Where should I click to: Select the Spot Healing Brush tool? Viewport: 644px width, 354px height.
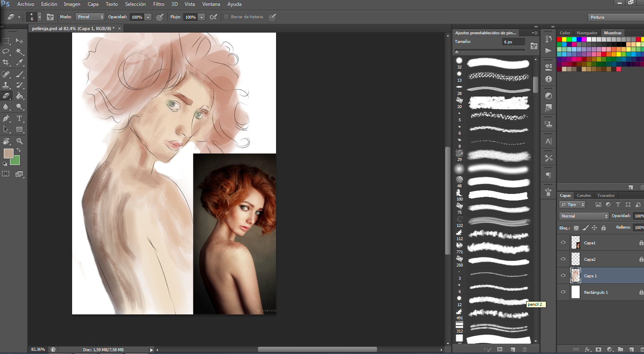(6, 74)
